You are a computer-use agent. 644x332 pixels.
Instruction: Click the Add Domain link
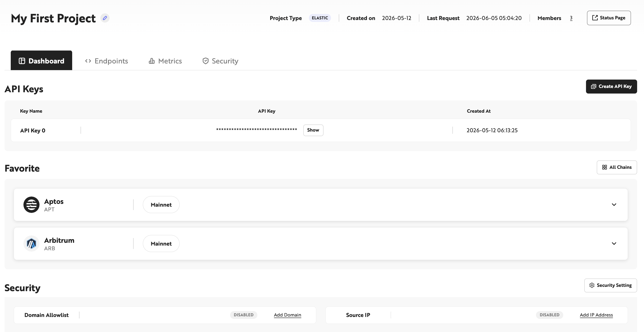[287, 315]
